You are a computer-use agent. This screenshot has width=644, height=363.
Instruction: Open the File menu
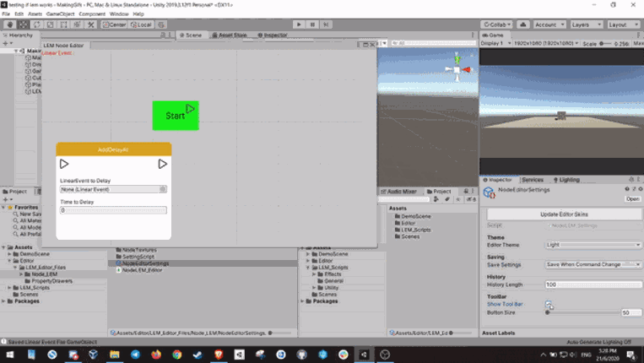[6, 14]
